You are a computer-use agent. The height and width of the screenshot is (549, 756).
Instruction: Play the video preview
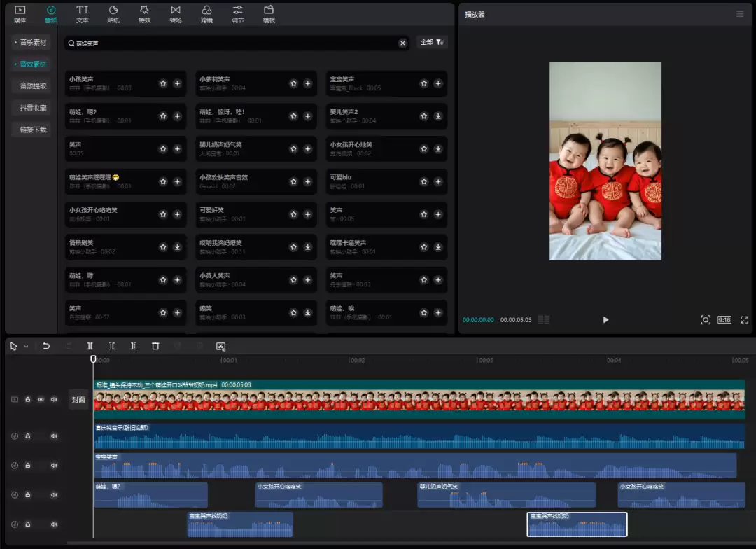605,320
